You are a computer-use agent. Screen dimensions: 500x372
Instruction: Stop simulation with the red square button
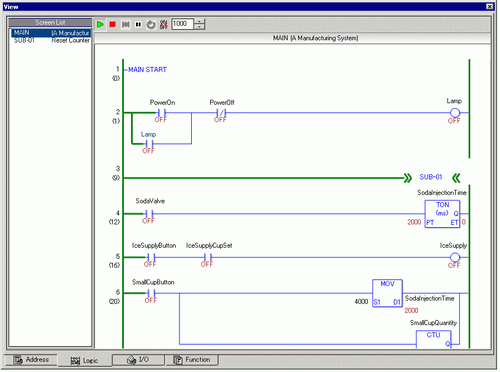[x=113, y=25]
